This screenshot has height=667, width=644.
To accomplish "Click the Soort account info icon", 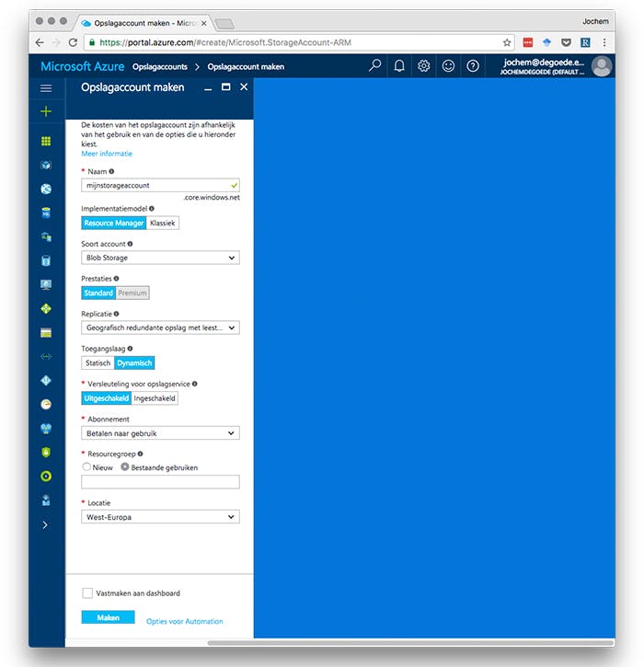I will [x=130, y=244].
